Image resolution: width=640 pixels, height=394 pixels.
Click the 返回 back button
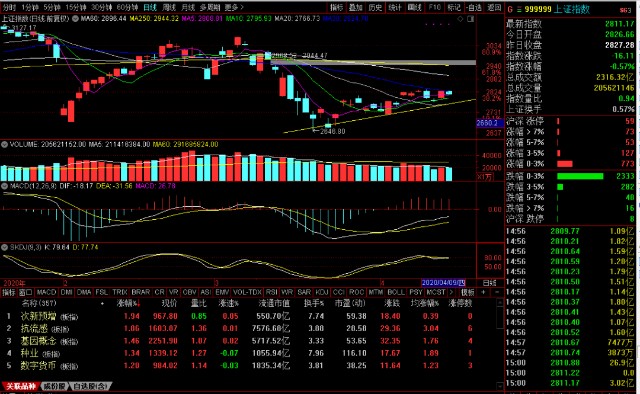(x=494, y=7)
